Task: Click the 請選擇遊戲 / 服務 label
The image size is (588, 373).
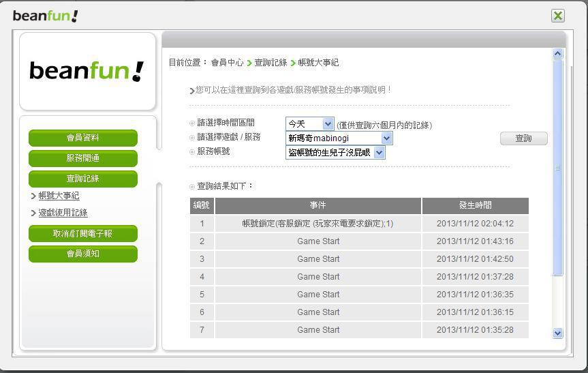Action: tap(229, 137)
